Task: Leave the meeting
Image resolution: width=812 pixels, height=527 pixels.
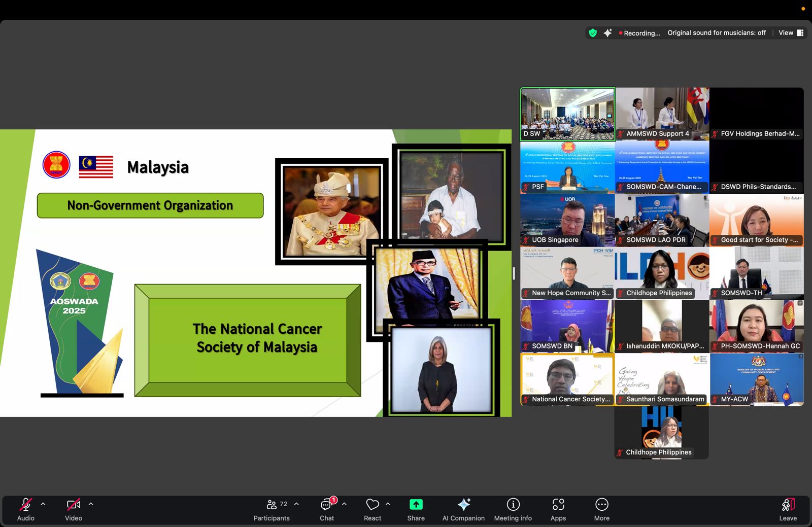Action: coord(788,509)
